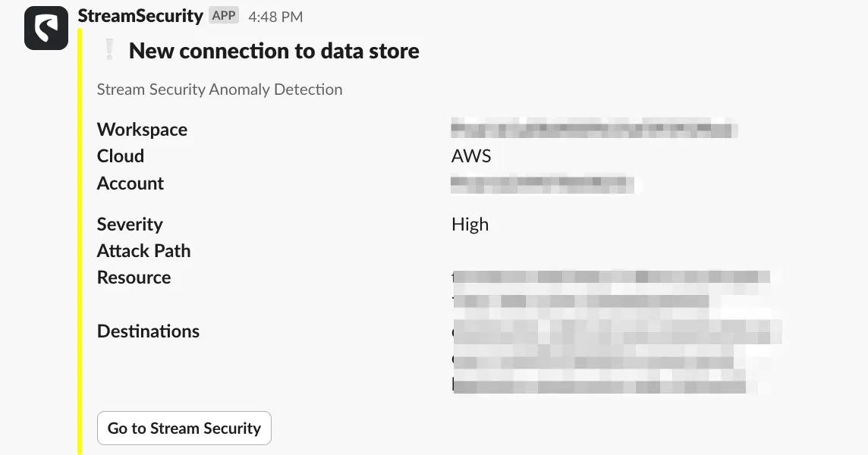Click the 4:48 PM message timestamp
The image size is (868, 455).
coord(275,17)
